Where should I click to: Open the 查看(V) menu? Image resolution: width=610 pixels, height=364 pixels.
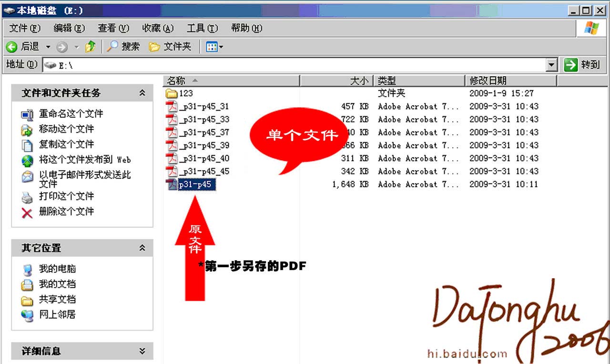[x=113, y=29]
